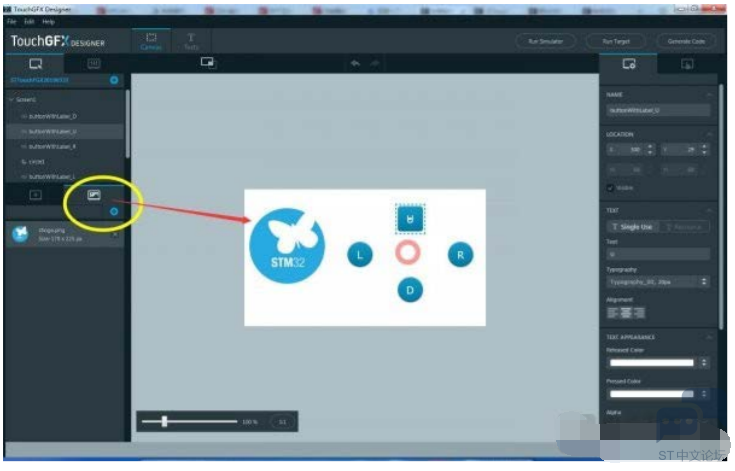This screenshot has height=471, width=735.
Task: Click the undo arrow icon
Action: coord(355,63)
